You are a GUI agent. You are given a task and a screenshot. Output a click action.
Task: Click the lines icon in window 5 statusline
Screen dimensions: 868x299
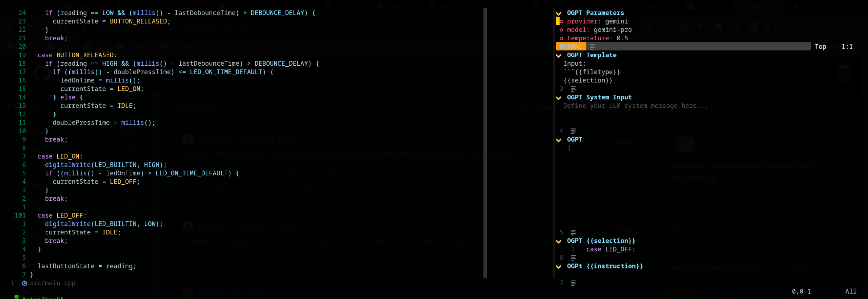573,232
